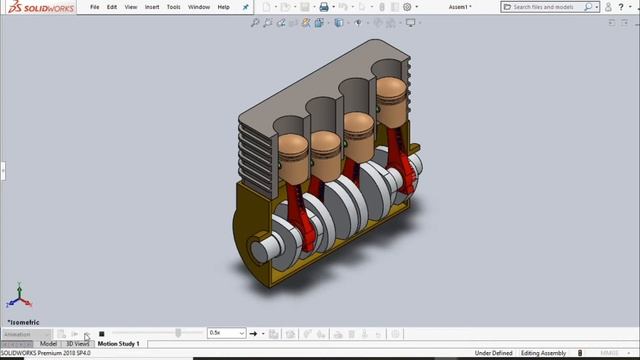Click the Zoom to Area icon
Screen dimensions: 640x360
268,23
